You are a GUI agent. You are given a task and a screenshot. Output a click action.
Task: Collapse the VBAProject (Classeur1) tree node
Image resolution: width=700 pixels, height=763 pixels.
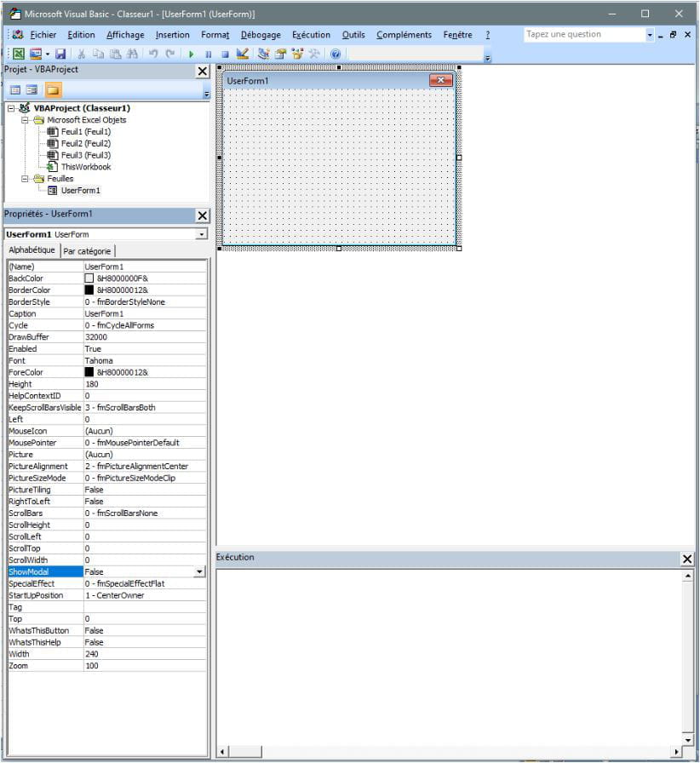[x=11, y=108]
